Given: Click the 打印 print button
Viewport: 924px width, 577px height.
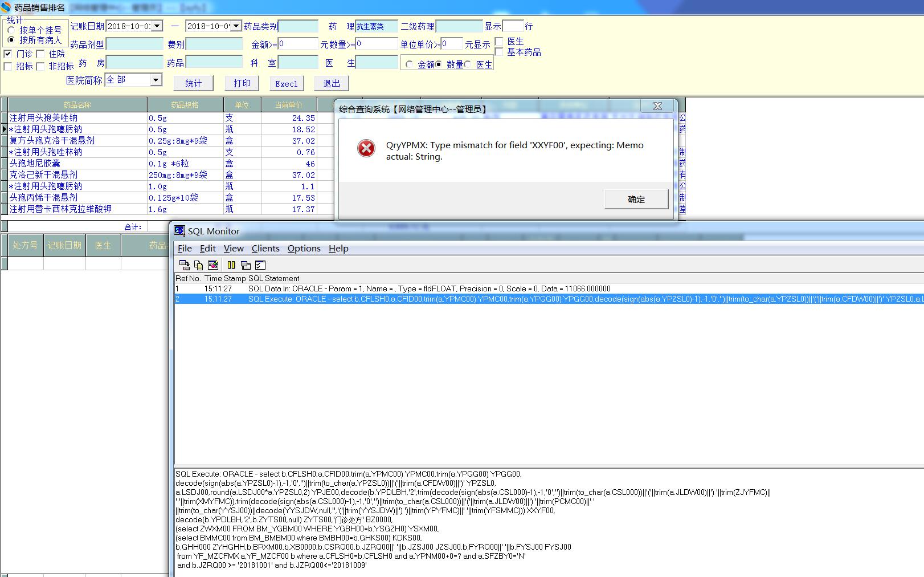Looking at the screenshot, I should pyautogui.click(x=242, y=83).
